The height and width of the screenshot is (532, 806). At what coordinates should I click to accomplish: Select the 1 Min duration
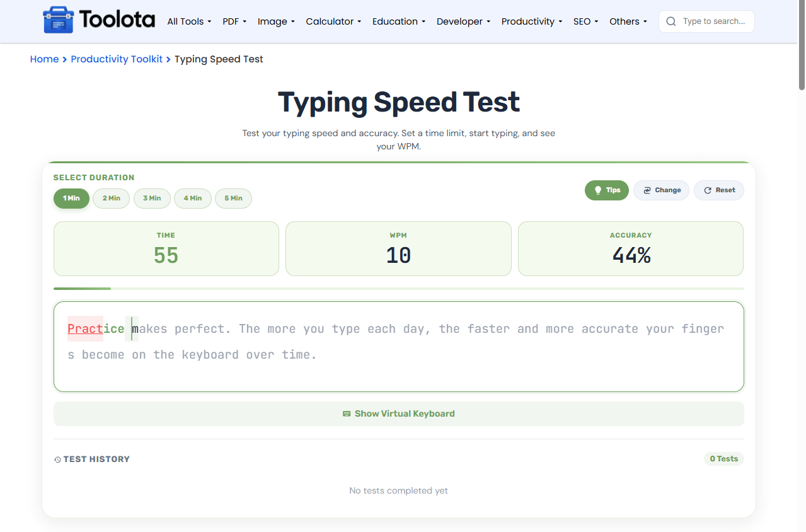click(x=71, y=198)
